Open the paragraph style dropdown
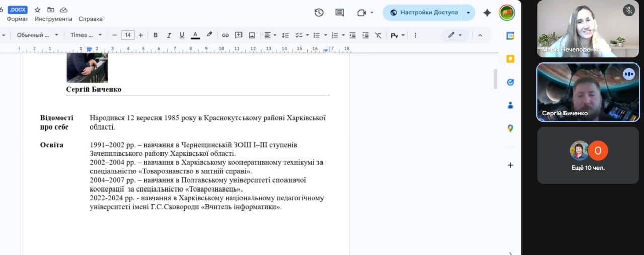Image resolution: width=644 pixels, height=255 pixels. [x=37, y=35]
